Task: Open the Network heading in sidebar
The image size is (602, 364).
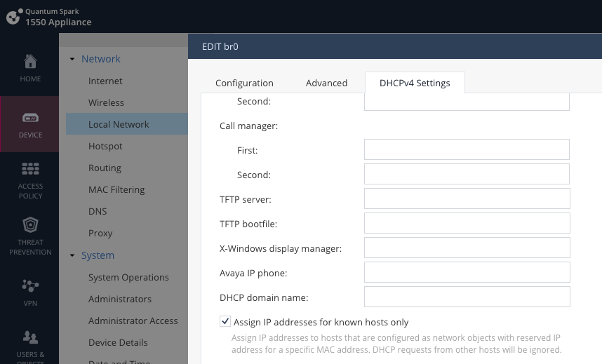Action: [x=101, y=59]
